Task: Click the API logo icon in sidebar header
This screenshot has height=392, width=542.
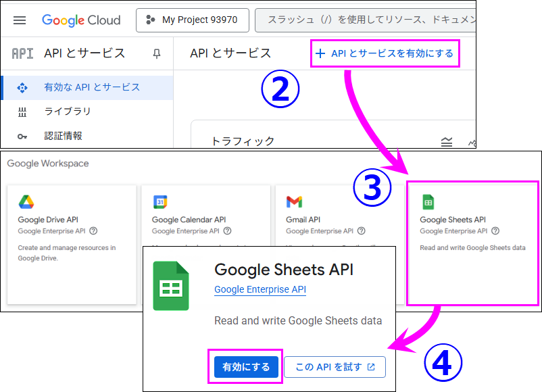Action: [22, 53]
